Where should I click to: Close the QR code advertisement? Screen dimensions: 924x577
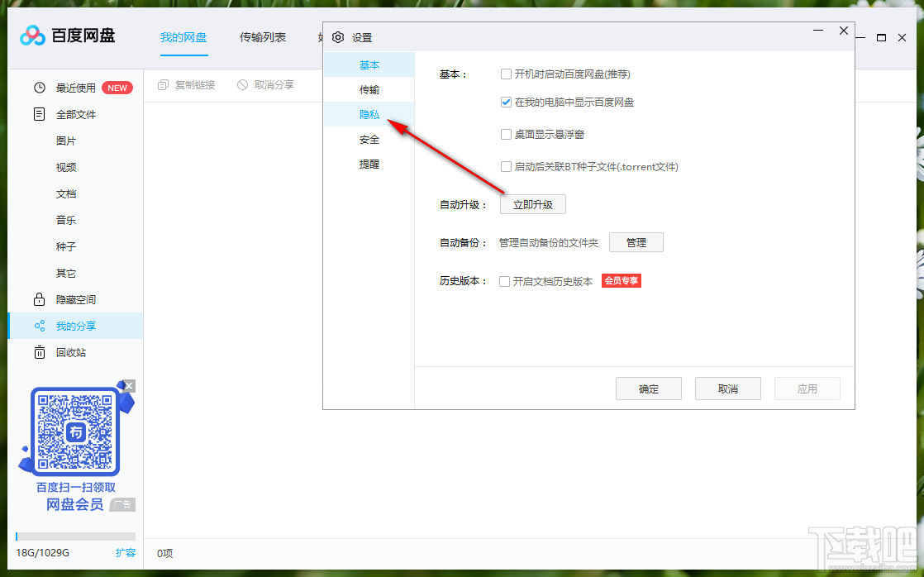[129, 386]
